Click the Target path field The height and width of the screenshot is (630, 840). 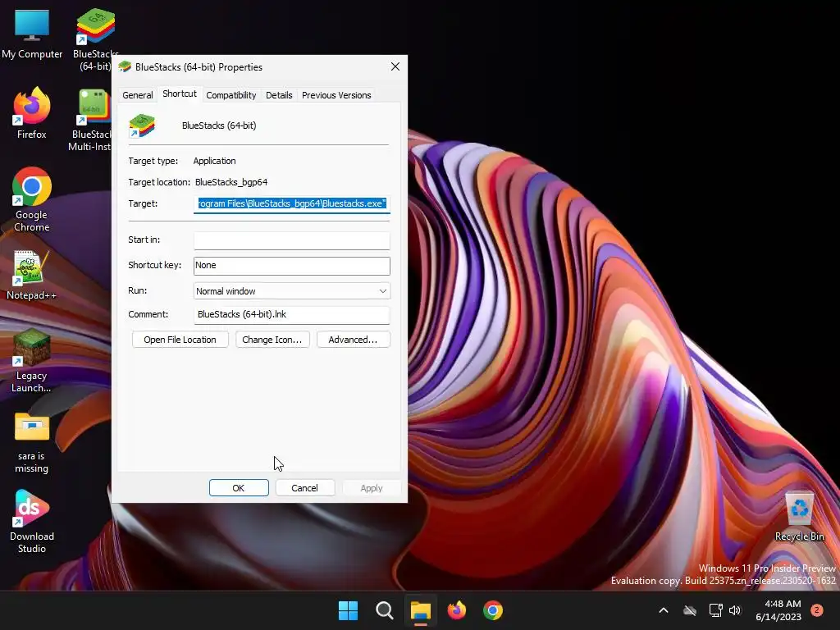(x=292, y=203)
